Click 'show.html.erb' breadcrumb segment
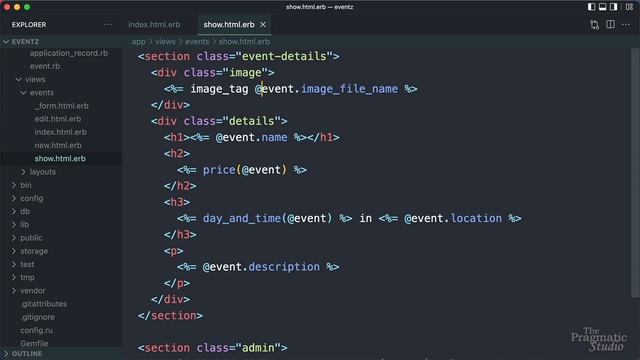 click(244, 42)
